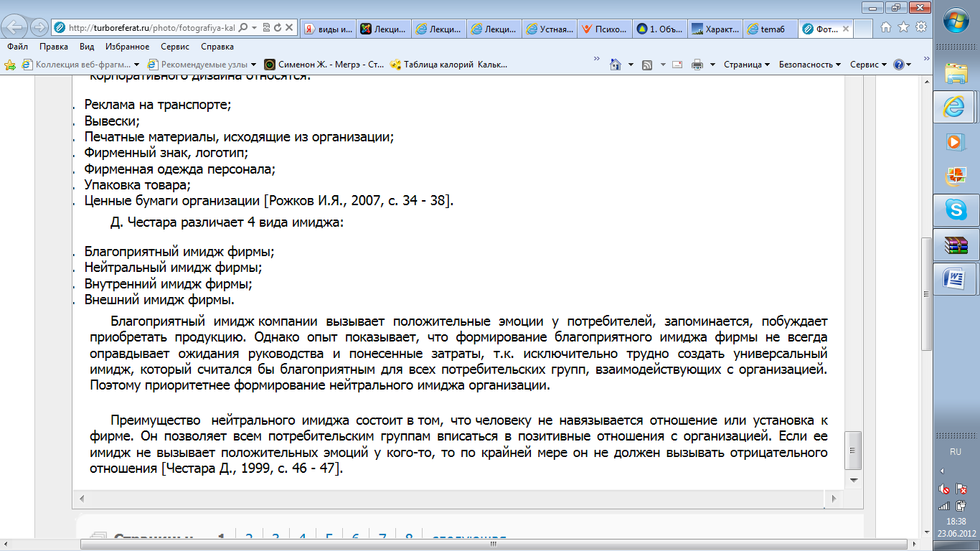Click the RSS feeds icon

click(647, 65)
